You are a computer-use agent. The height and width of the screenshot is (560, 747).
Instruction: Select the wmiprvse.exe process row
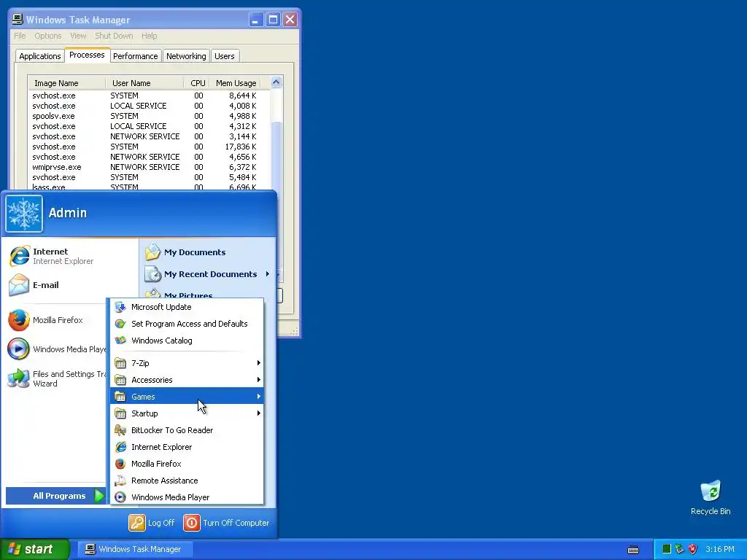tap(149, 167)
